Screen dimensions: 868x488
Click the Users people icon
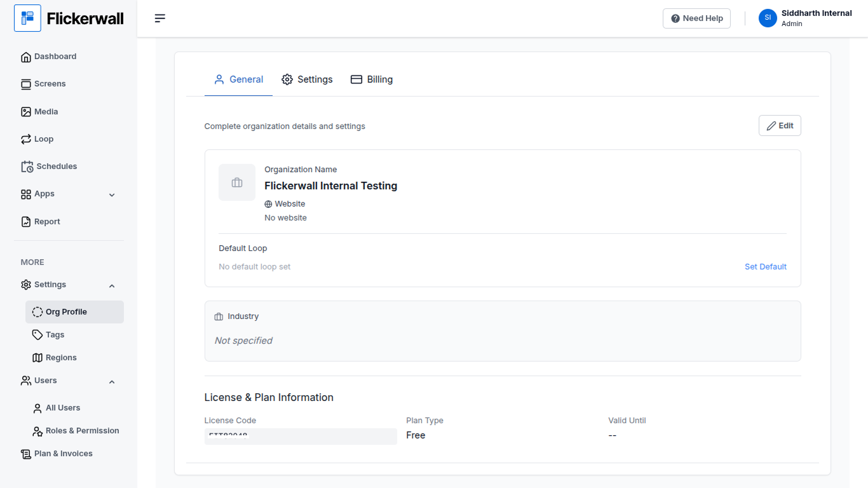[26, 381]
